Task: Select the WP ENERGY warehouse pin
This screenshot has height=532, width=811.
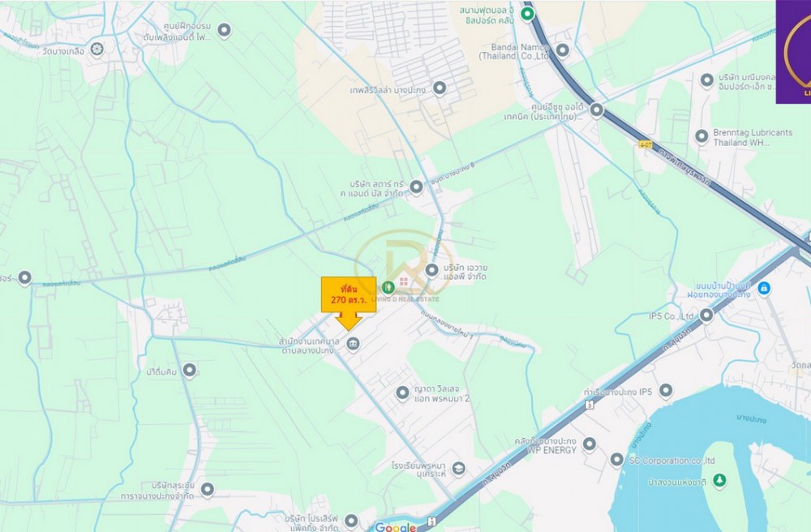Action: coord(589,443)
